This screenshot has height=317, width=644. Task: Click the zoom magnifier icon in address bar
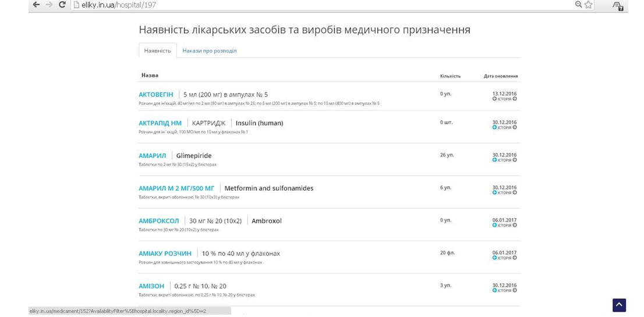click(578, 5)
